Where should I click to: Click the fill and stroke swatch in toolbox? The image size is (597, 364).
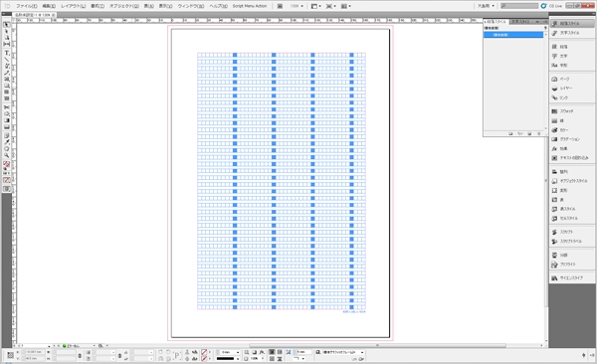[x=7, y=165]
